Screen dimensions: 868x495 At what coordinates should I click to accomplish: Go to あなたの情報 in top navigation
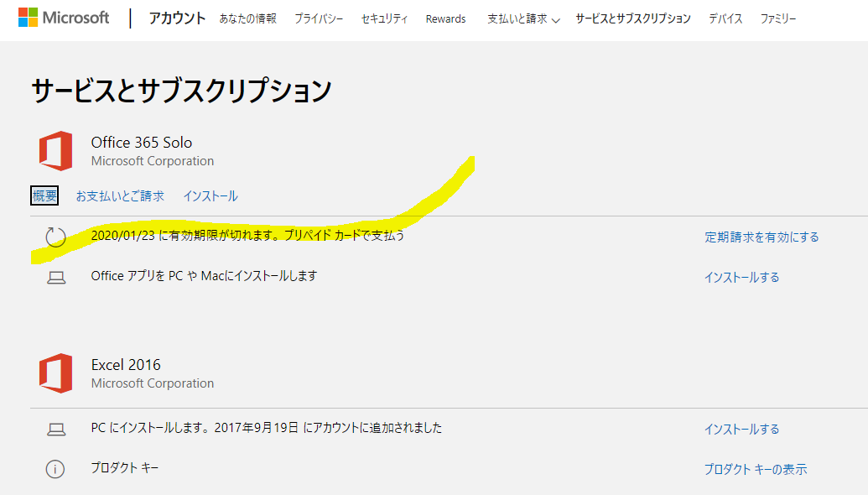(x=248, y=18)
